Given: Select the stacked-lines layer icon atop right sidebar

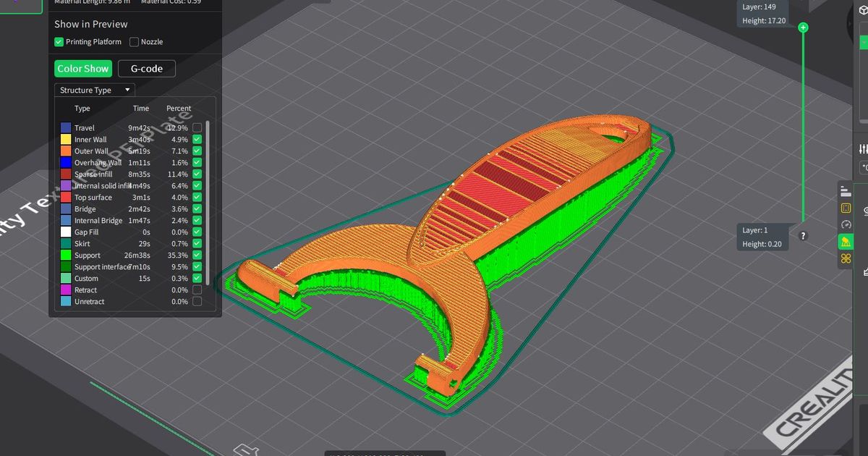Looking at the screenshot, I should tap(846, 190).
